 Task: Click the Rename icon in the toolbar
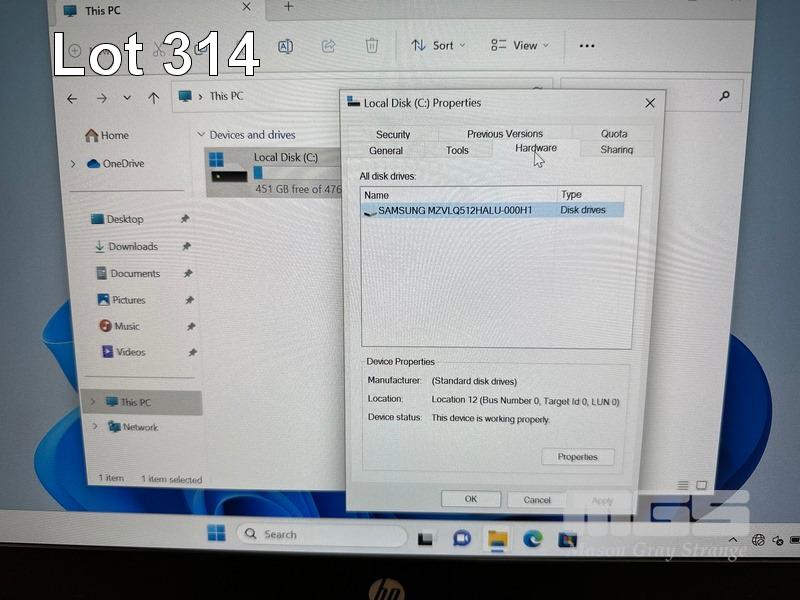(285, 46)
